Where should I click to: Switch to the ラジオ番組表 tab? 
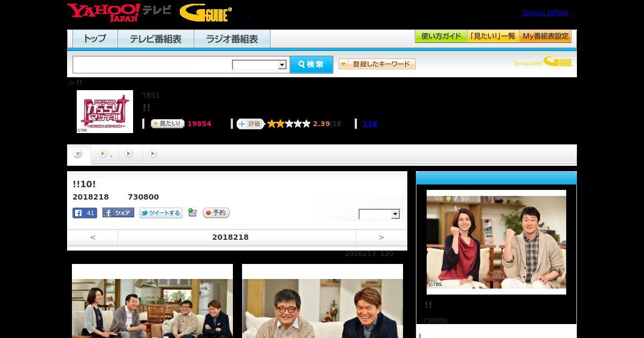tap(232, 39)
